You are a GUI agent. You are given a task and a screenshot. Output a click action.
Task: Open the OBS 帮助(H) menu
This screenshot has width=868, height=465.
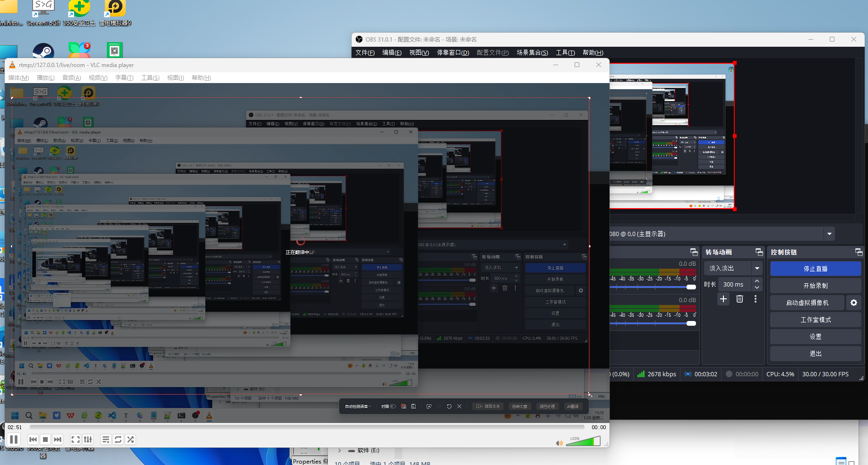[593, 53]
